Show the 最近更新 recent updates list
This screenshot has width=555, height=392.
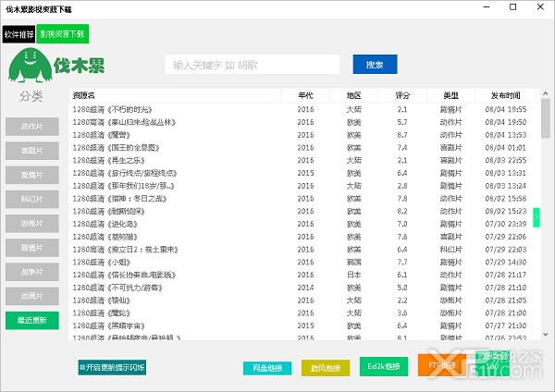[32, 320]
